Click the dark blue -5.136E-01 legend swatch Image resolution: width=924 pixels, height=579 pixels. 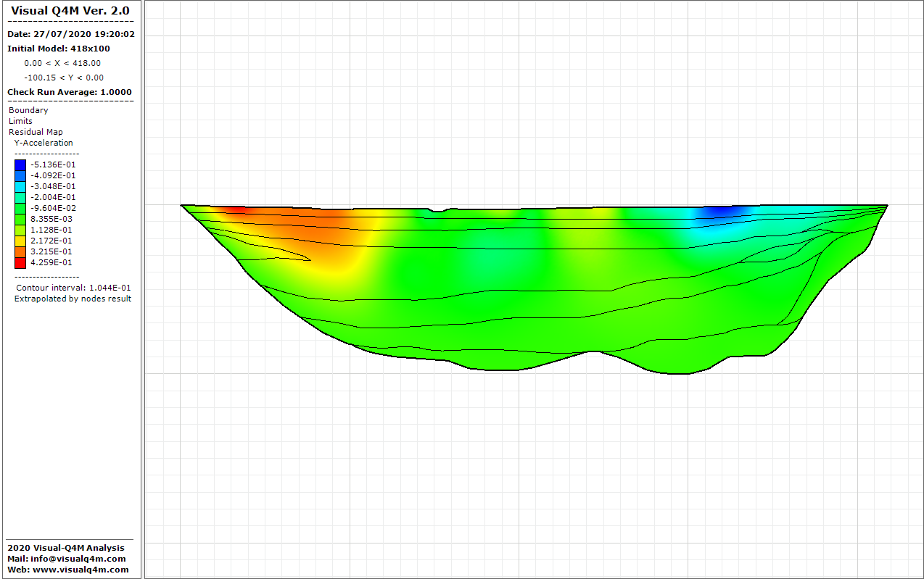coord(20,164)
